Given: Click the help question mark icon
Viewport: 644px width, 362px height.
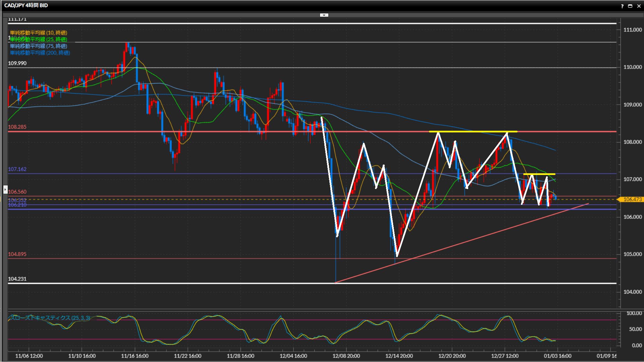Looking at the screenshot, I should pos(622,6).
